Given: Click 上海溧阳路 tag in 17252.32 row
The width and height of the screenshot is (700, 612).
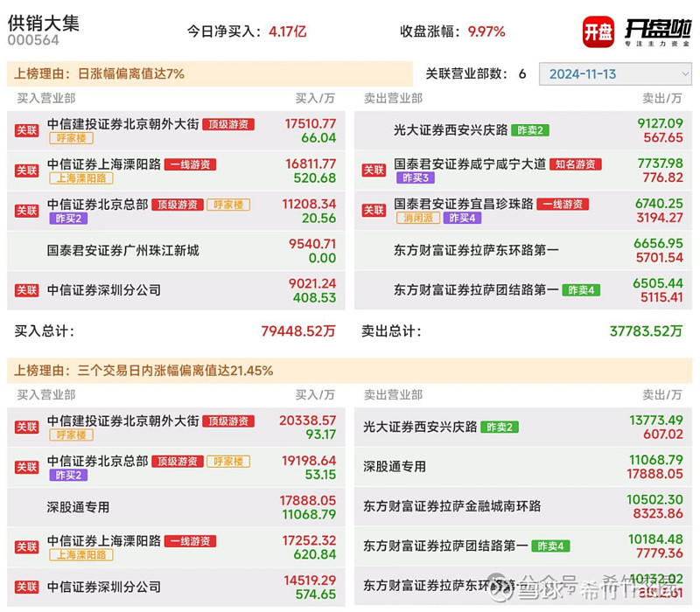Looking at the screenshot, I should pos(81,555).
